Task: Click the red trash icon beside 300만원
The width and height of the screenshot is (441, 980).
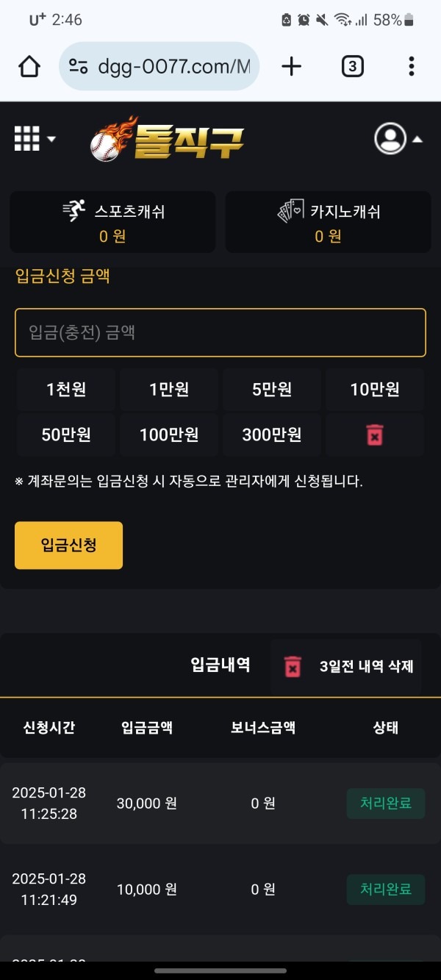Action: 374,434
